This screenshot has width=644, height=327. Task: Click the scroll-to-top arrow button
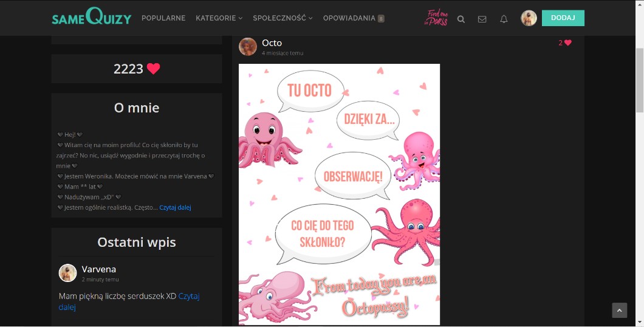pos(619,311)
